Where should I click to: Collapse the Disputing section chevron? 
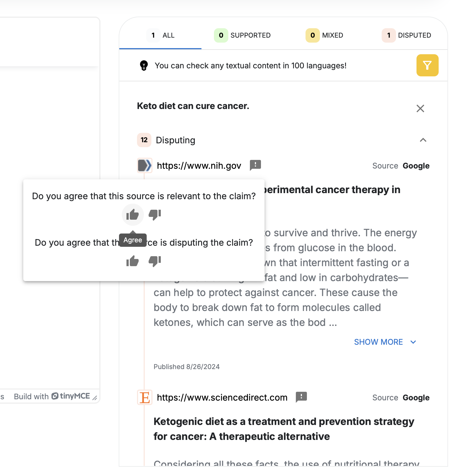tap(423, 140)
